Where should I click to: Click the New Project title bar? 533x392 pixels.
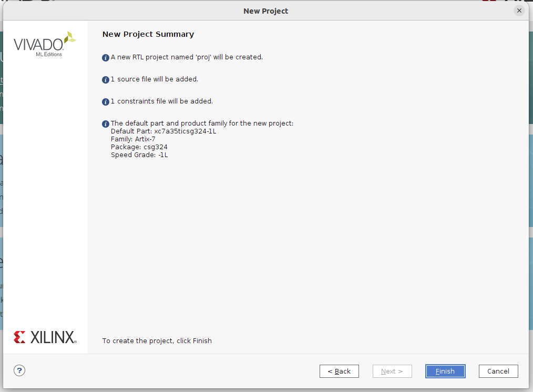tap(266, 11)
